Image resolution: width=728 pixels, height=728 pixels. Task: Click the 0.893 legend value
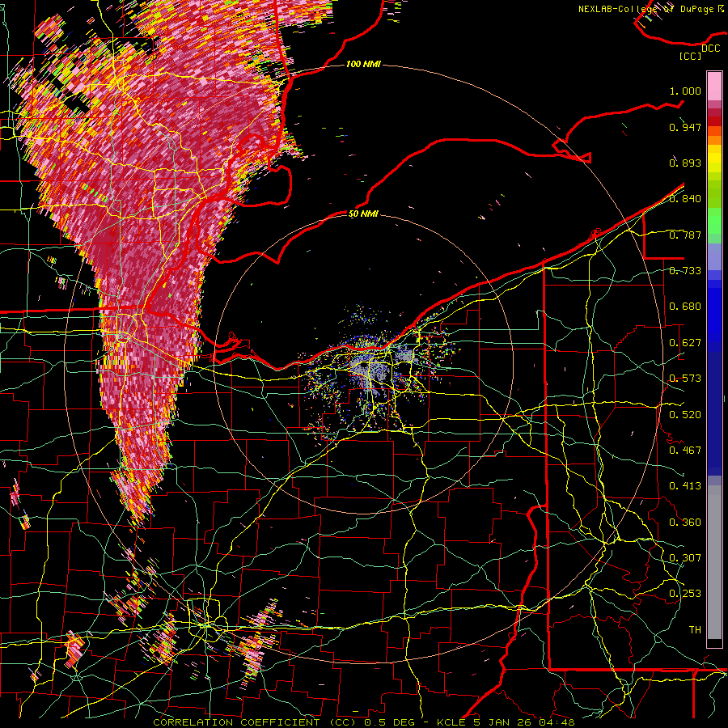pyautogui.click(x=685, y=163)
